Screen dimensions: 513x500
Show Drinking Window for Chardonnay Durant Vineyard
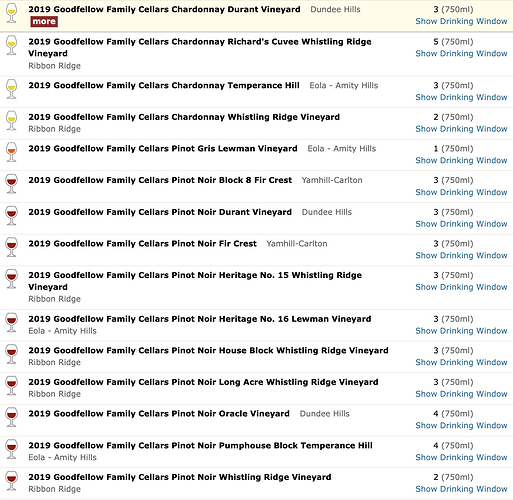[461, 21]
